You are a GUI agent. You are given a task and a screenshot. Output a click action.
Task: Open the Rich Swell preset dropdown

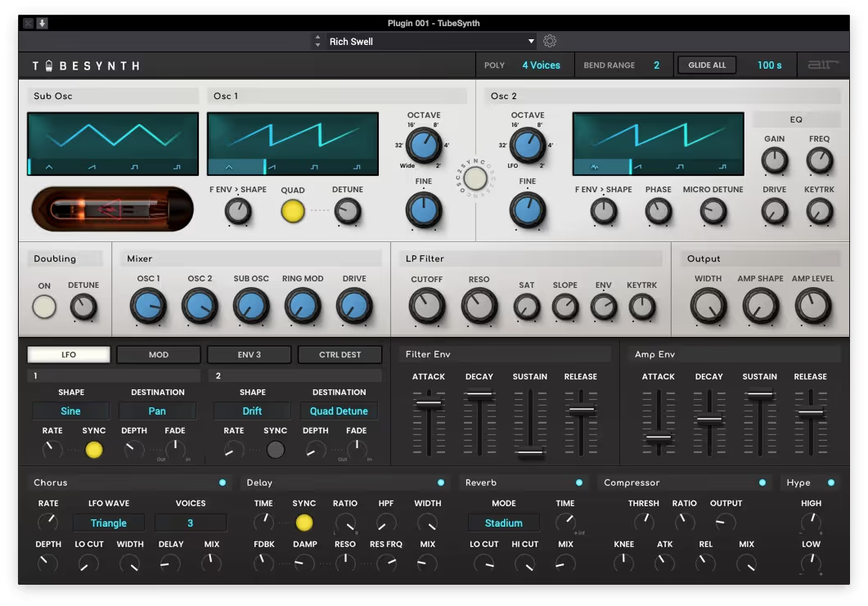click(431, 42)
